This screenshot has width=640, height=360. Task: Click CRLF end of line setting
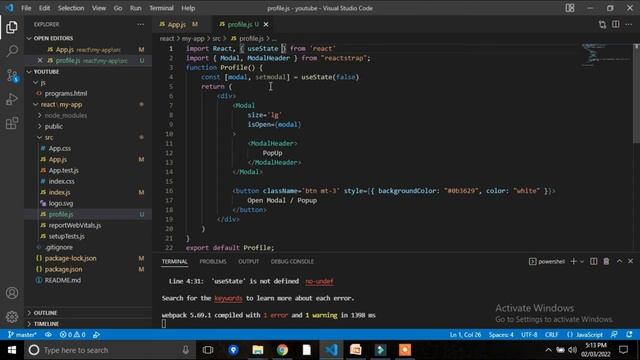point(551,335)
